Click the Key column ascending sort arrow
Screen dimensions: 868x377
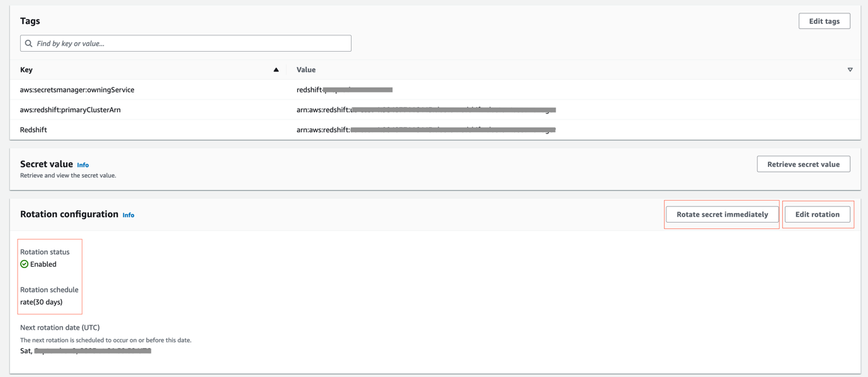pyautogui.click(x=276, y=70)
